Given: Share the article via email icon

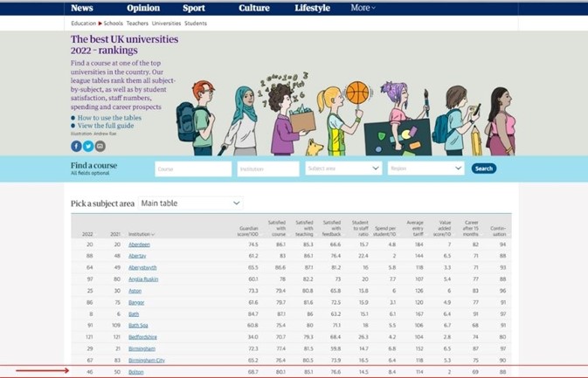Looking at the screenshot, I should 100,146.
